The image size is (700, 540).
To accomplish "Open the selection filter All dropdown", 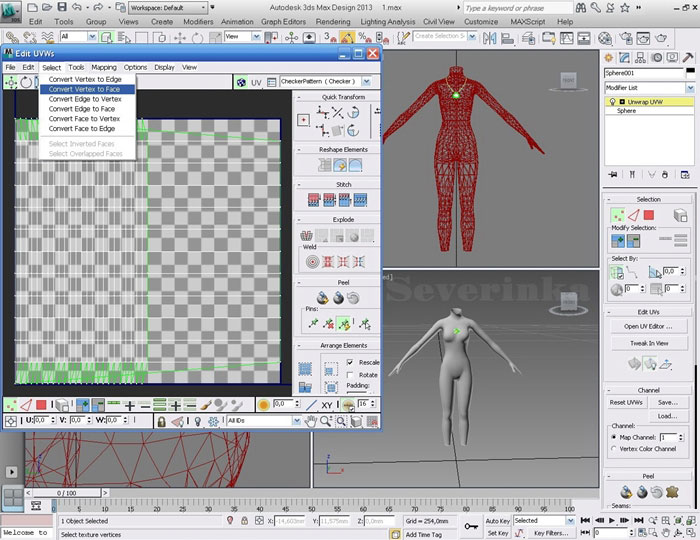I will [x=92, y=37].
